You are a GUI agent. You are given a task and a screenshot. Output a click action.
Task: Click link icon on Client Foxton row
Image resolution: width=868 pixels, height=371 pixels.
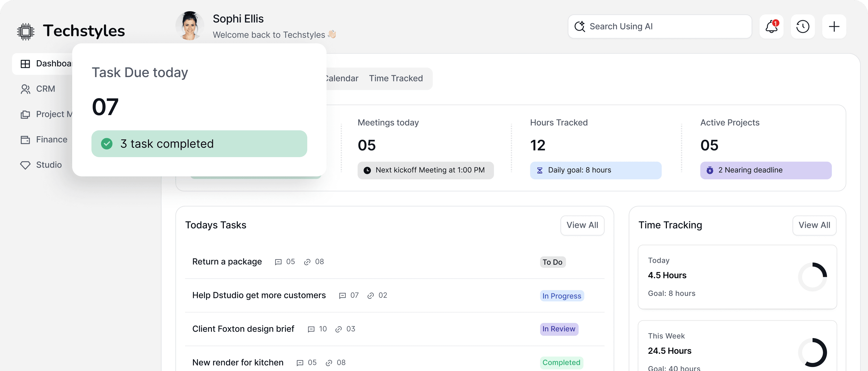[x=339, y=330]
